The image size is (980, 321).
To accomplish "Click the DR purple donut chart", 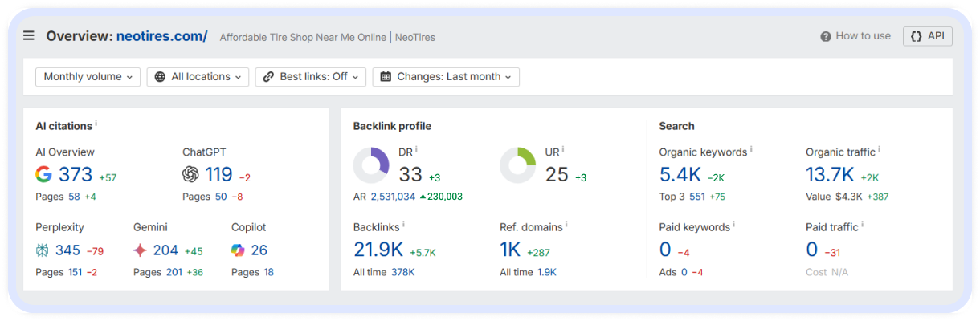I will point(371,166).
